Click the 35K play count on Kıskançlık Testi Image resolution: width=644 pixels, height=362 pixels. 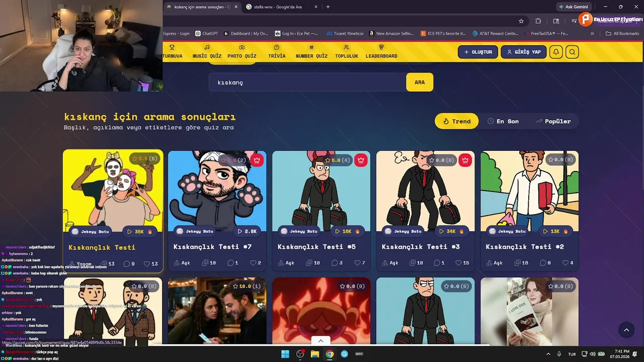[139, 232]
